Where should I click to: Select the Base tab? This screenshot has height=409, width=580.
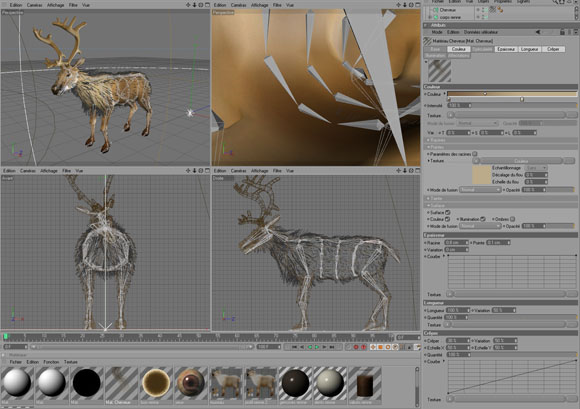tap(435, 49)
